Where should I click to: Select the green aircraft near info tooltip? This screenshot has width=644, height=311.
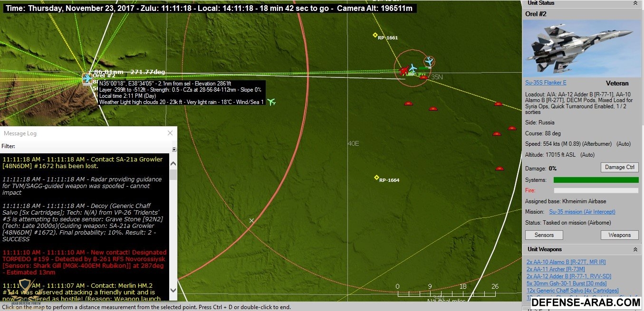click(271, 102)
